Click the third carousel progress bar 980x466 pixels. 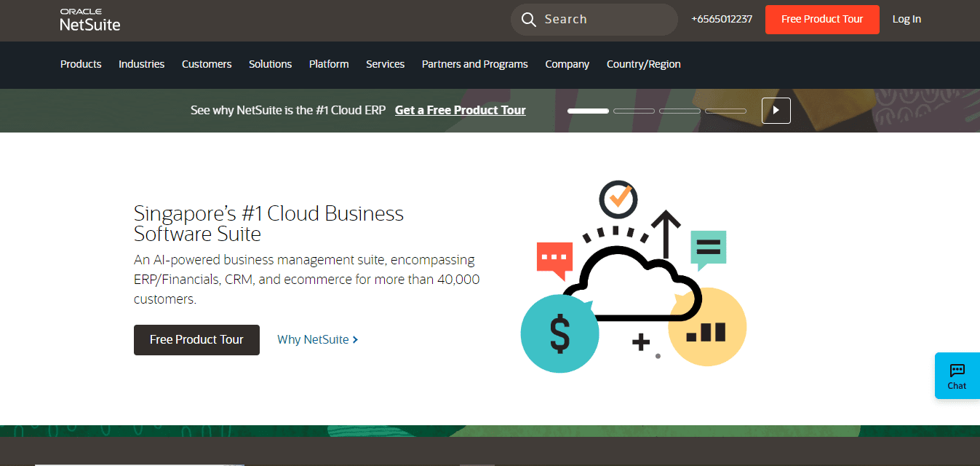pos(680,111)
